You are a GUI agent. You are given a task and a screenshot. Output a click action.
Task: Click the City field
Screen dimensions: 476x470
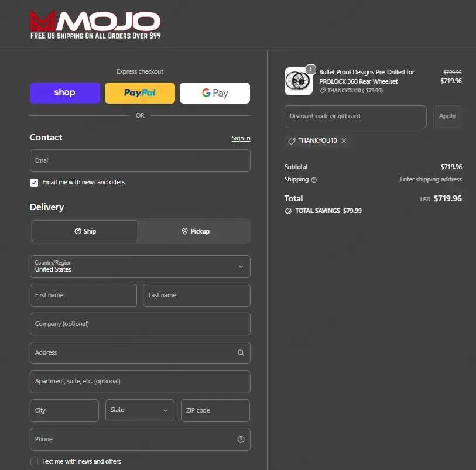click(x=64, y=410)
